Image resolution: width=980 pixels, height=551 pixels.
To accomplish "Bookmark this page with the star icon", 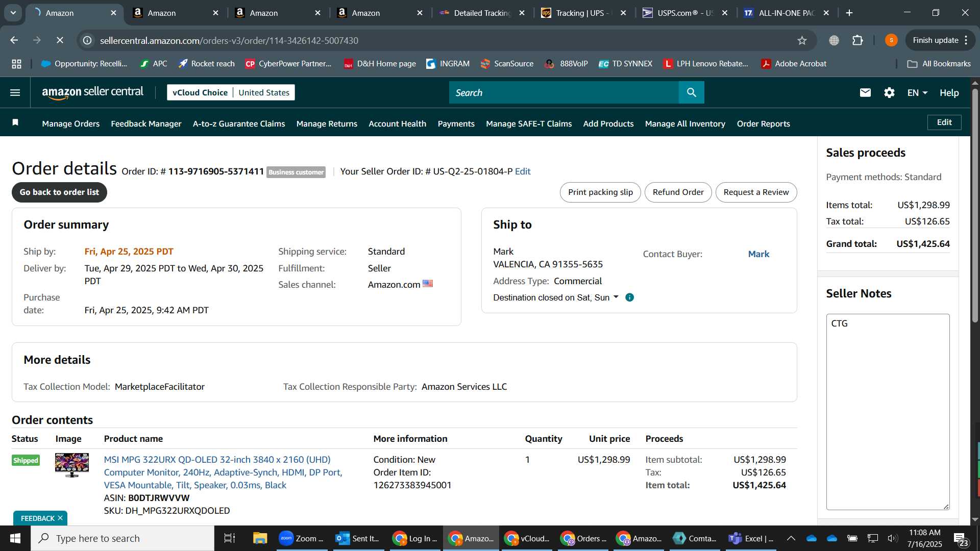I will (802, 40).
